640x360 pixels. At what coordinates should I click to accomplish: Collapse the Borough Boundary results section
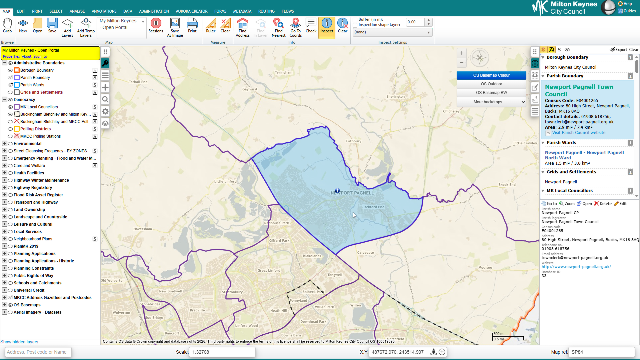(x=543, y=58)
